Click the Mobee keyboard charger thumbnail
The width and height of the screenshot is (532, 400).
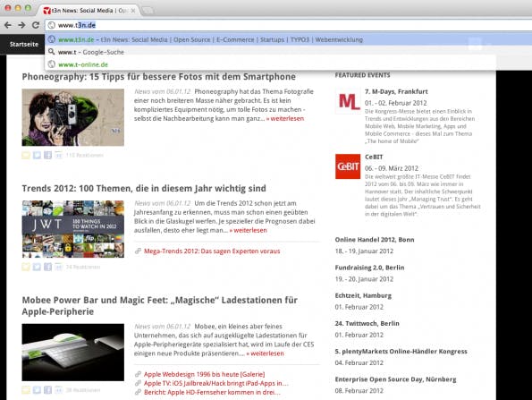click(x=73, y=352)
